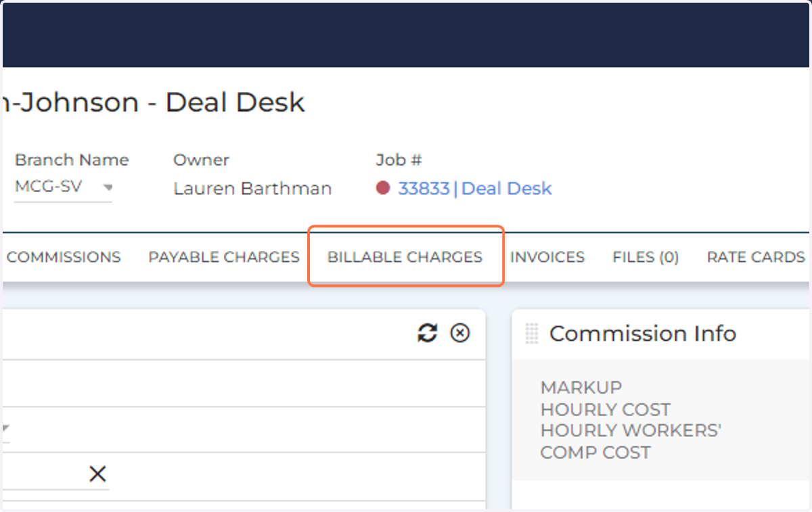
Task: Open the Files (0) tab
Action: tap(646, 257)
